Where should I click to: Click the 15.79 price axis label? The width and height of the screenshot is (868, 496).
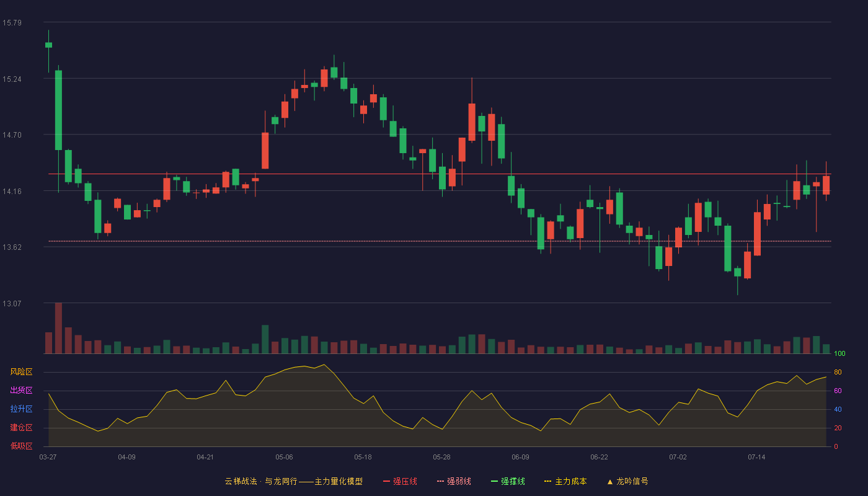click(x=12, y=23)
